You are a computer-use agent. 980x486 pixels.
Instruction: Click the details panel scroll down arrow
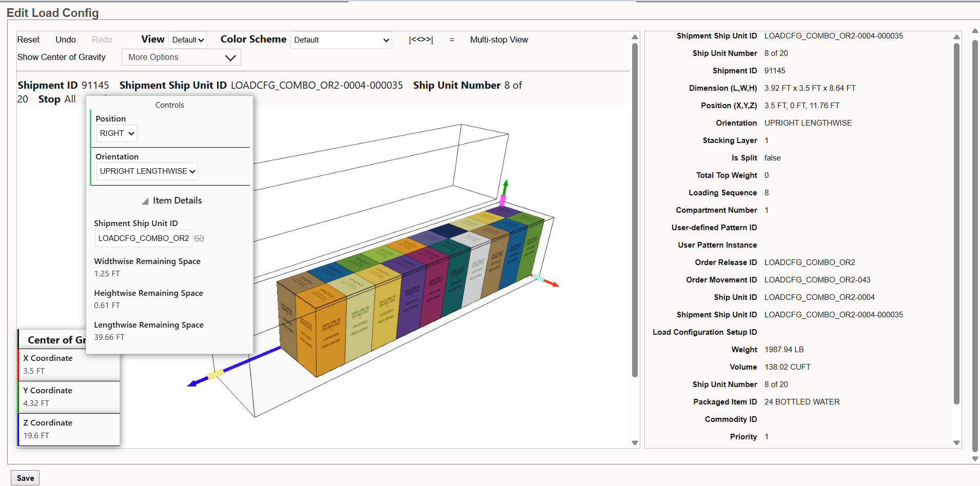pos(956,443)
